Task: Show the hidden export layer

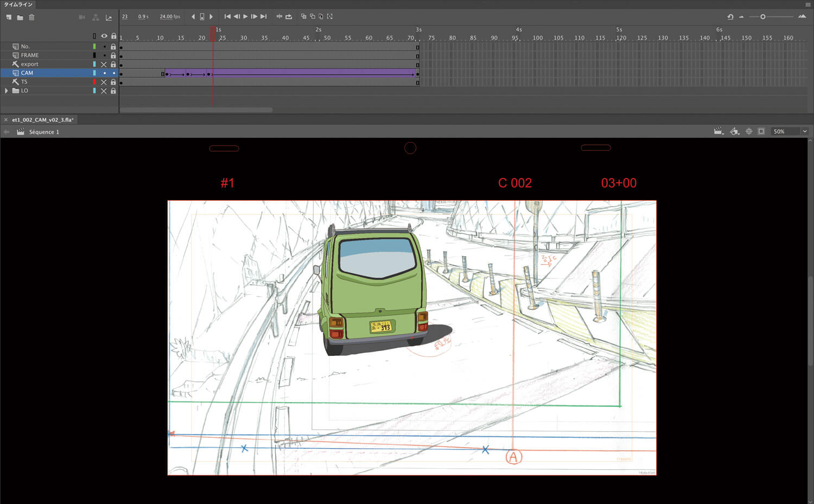Action: click(x=104, y=65)
